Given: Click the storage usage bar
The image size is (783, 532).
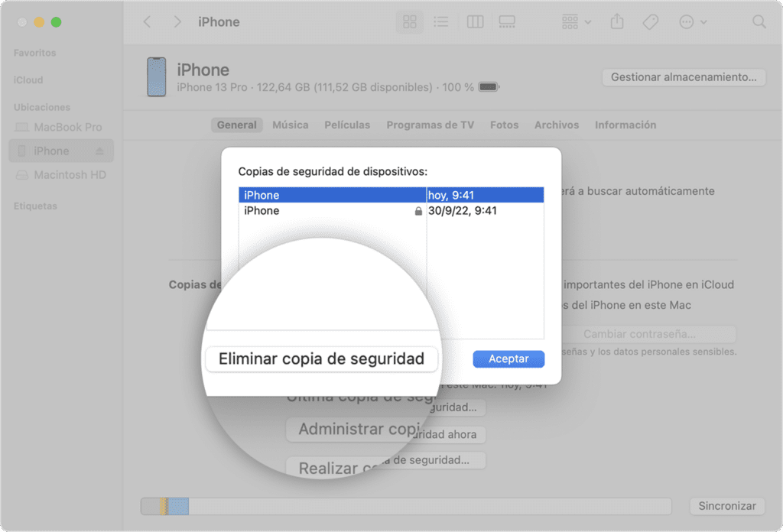Looking at the screenshot, I should (x=406, y=506).
